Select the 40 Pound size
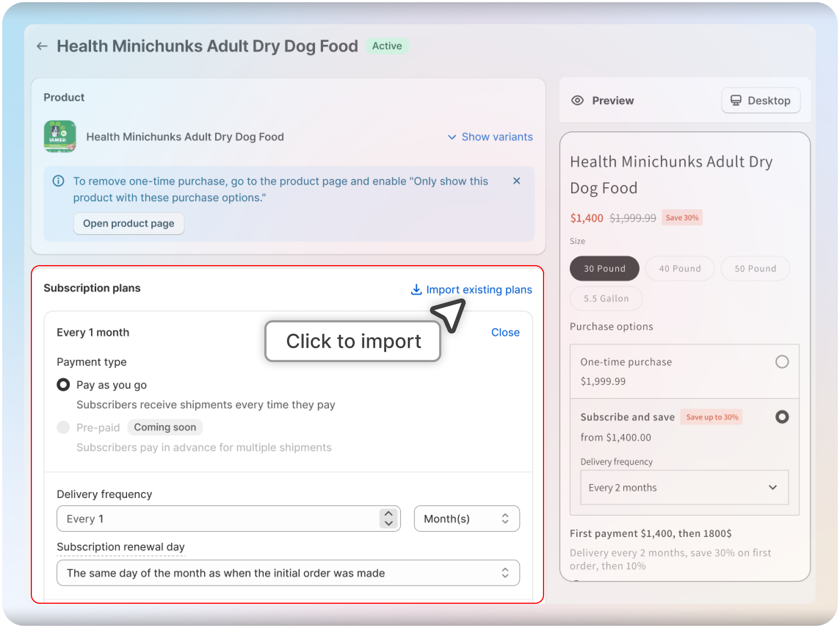This screenshot has height=628, width=840. click(x=680, y=268)
